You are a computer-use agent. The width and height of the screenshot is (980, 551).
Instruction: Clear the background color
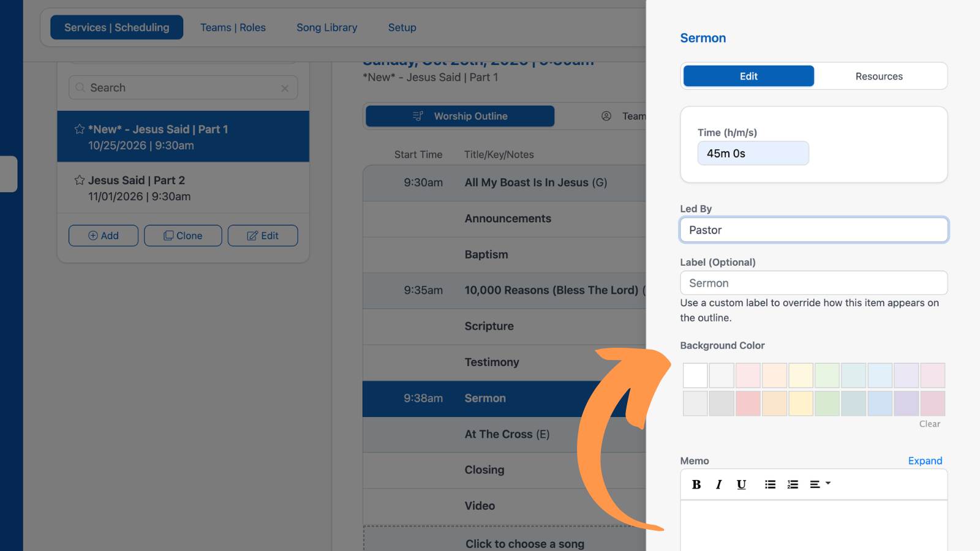pyautogui.click(x=930, y=424)
